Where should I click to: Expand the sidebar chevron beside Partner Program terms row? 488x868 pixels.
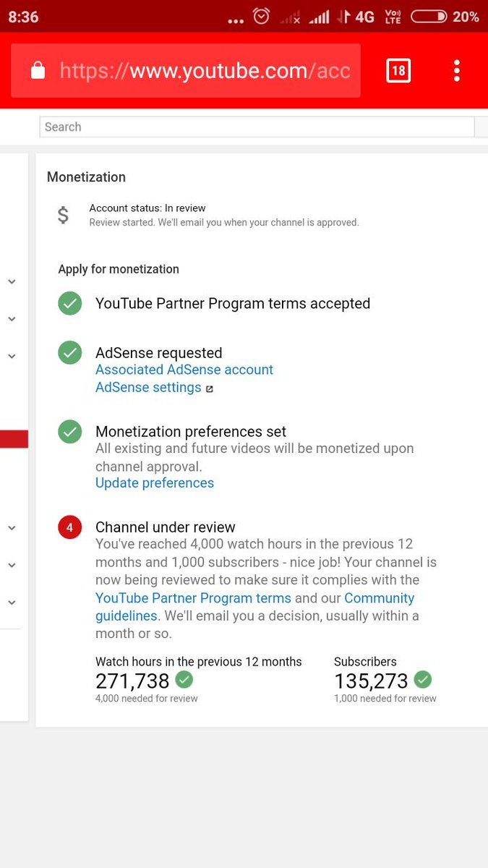click(x=12, y=318)
